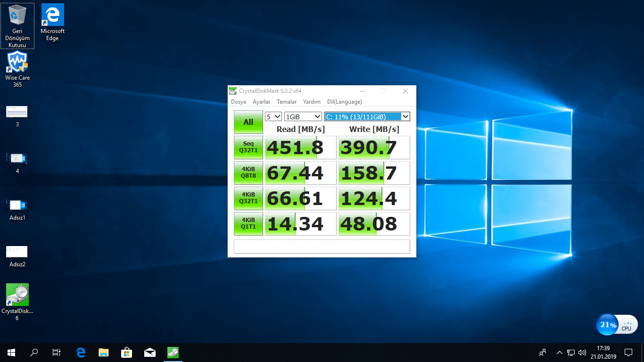Open taskbar Search
The width and height of the screenshot is (644, 362).
coord(34,352)
